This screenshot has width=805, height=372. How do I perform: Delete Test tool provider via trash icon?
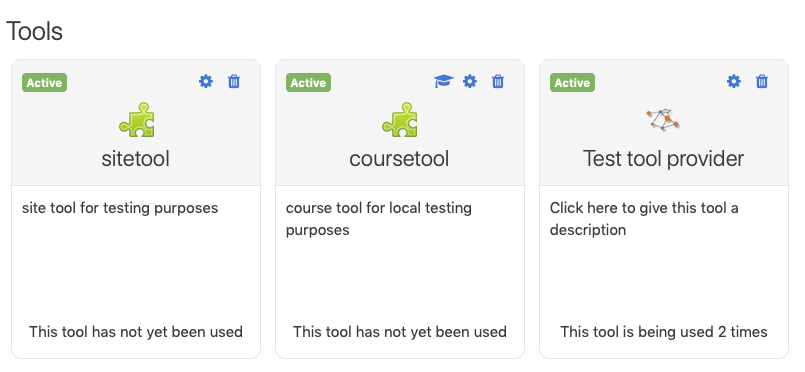pos(762,81)
